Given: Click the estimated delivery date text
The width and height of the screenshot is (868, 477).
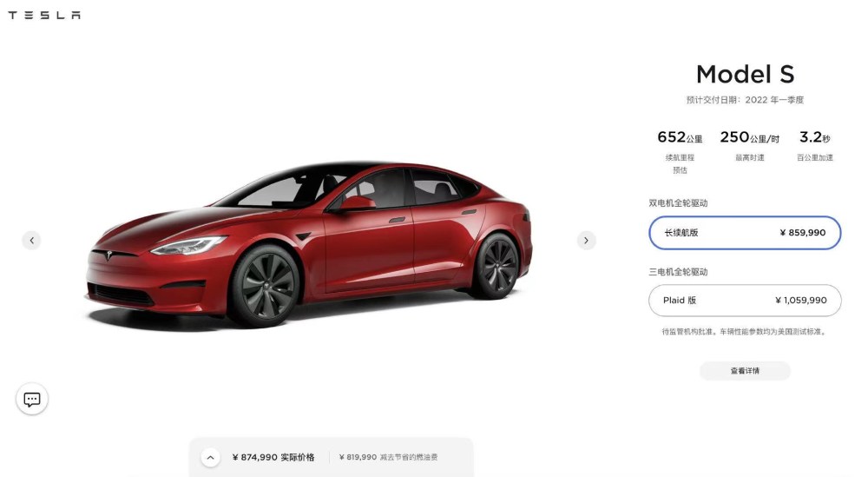Looking at the screenshot, I should pyautogui.click(x=745, y=100).
